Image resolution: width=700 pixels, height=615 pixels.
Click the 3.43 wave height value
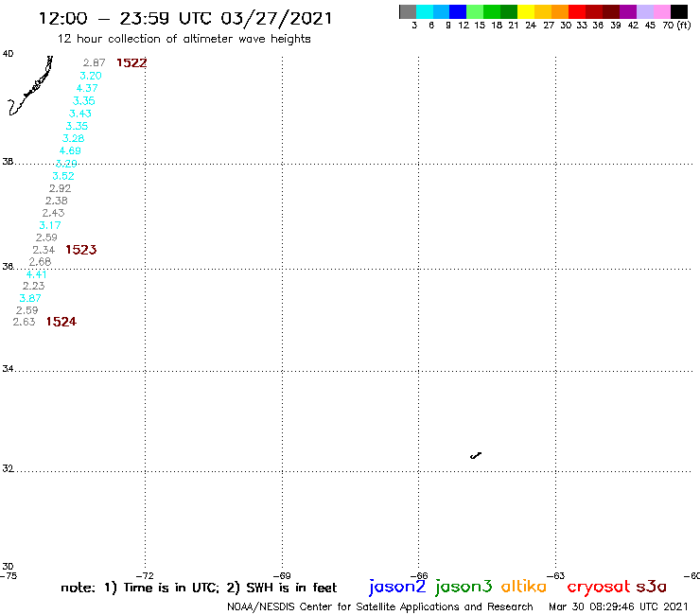pos(79,114)
